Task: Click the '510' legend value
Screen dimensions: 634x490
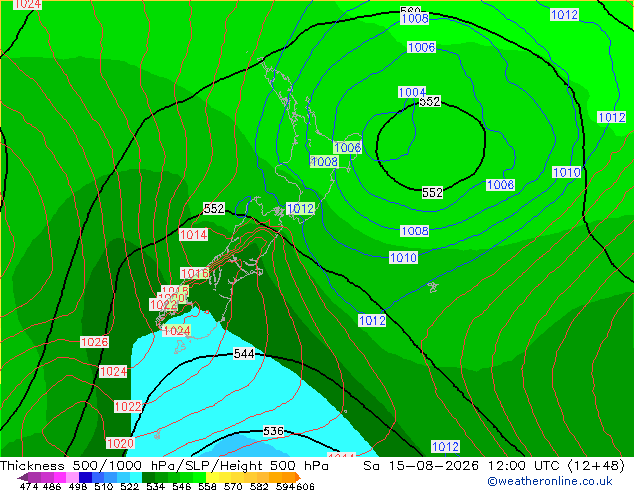Action: tap(104, 486)
